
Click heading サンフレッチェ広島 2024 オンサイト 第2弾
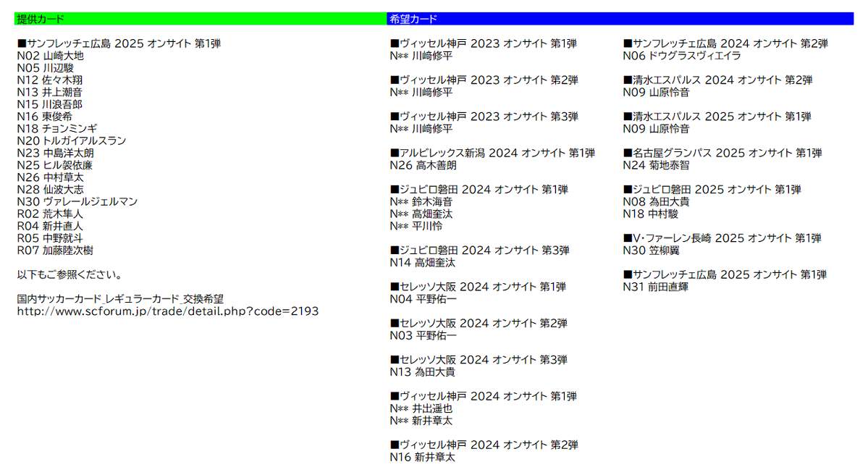(x=725, y=43)
